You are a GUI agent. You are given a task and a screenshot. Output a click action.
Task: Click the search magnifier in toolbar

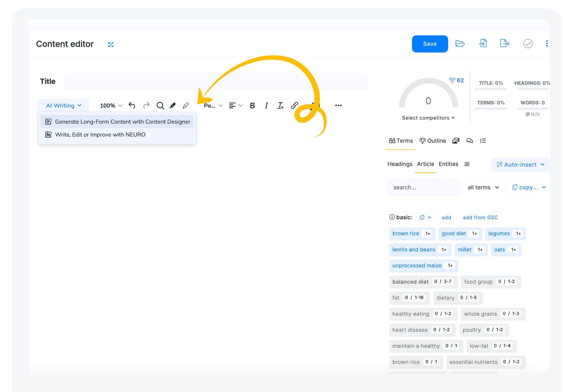pos(160,106)
